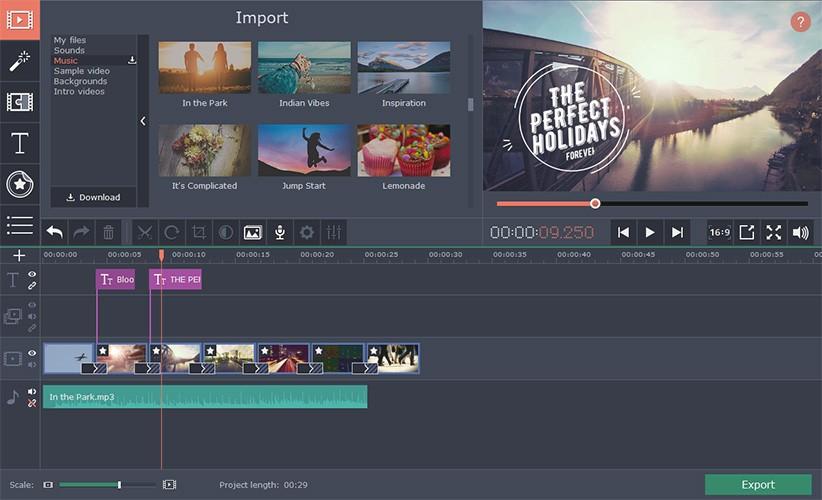Collapse the import categories sidebar arrow

point(142,121)
